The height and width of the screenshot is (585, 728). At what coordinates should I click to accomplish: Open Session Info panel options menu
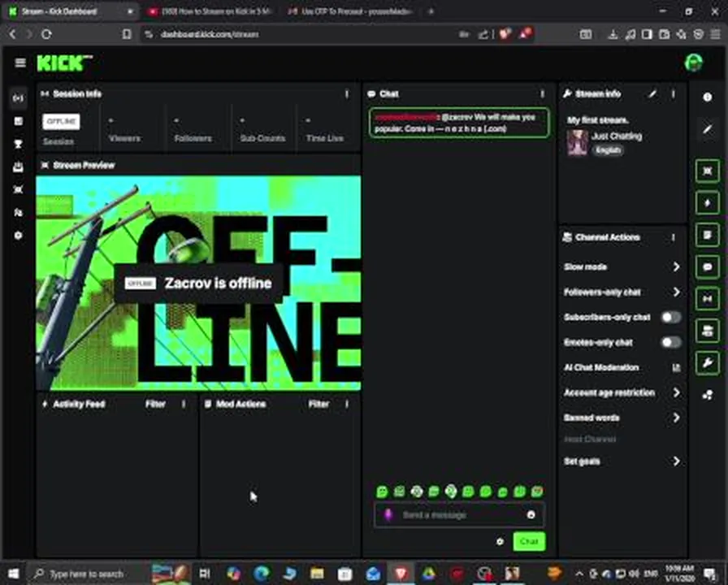pyautogui.click(x=347, y=94)
